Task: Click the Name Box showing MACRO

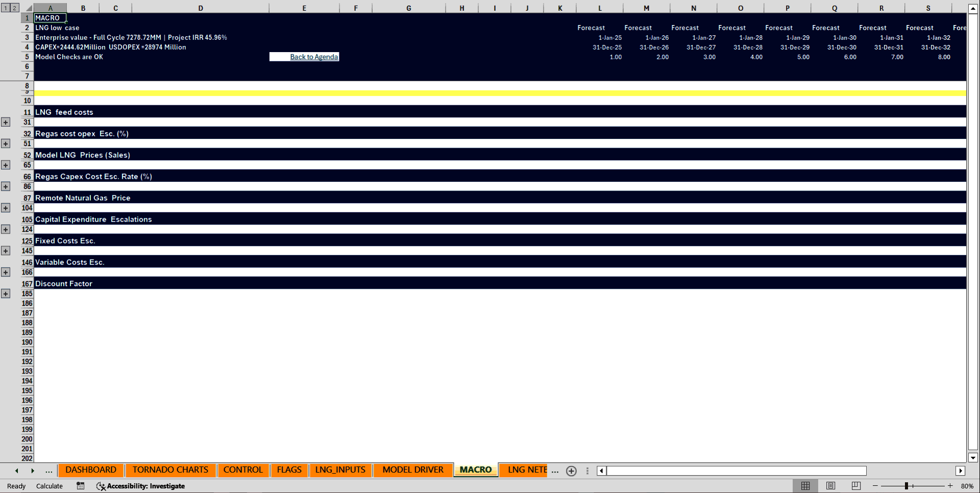Action: [x=49, y=18]
